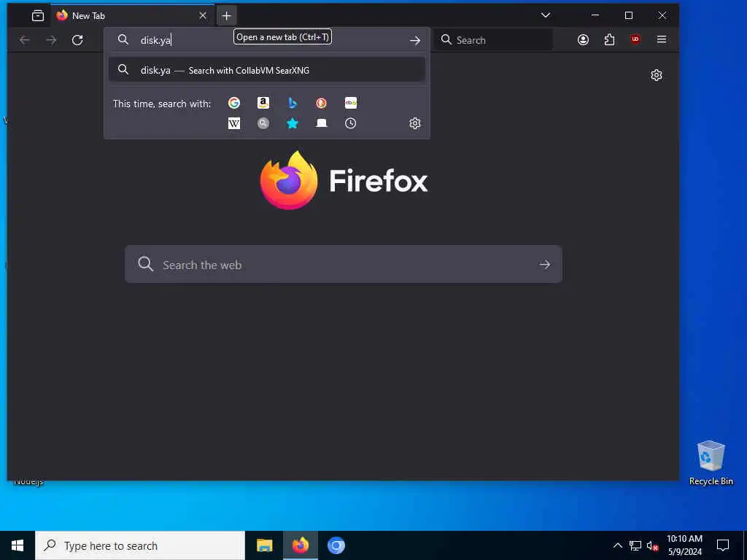The image size is (747, 560).
Task: Open Windows Start menu
Action: [x=18, y=545]
